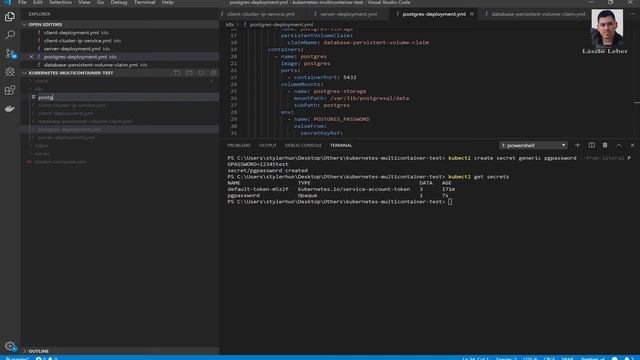The image size is (640, 360).
Task: Open the Extensions view in the activity bar
Action: click(x=10, y=90)
